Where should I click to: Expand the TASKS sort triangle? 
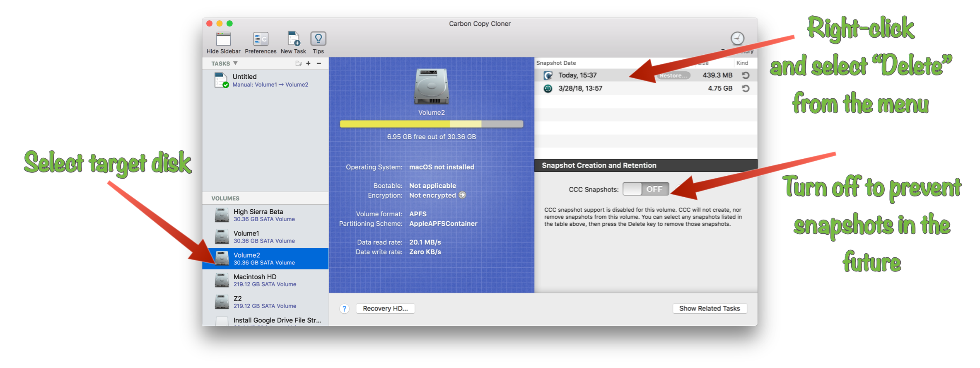pyautogui.click(x=235, y=63)
